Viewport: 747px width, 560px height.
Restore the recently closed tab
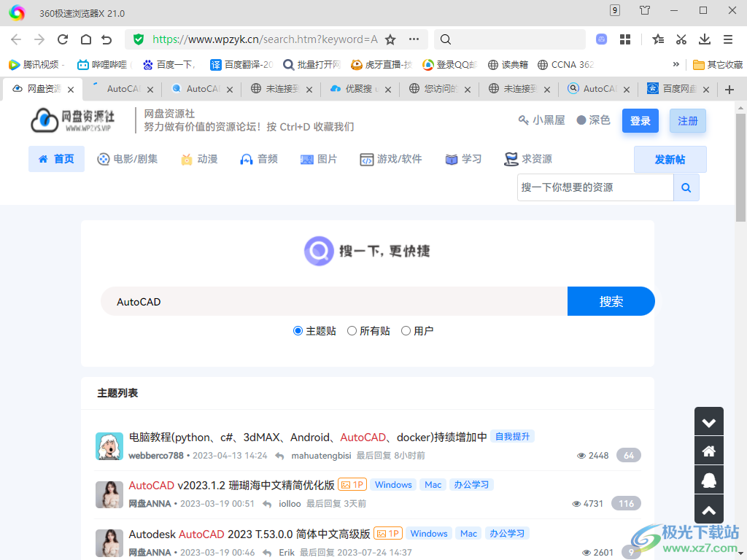(107, 39)
